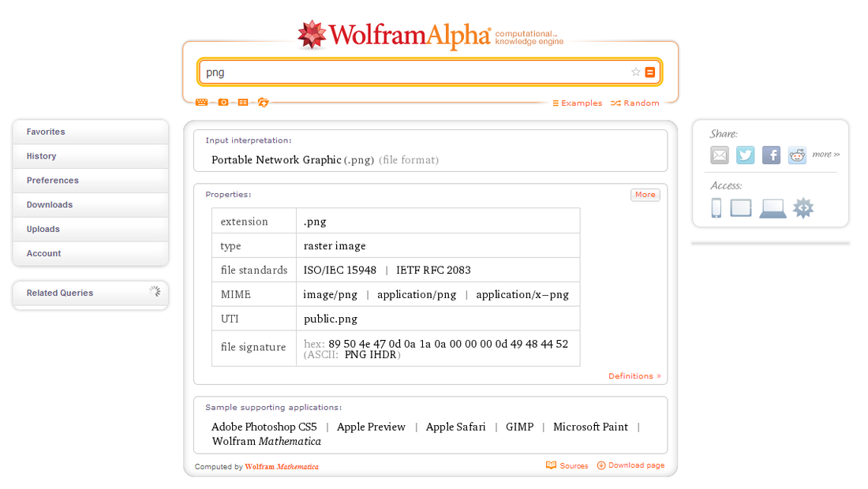868x489 pixels.
Task: Open the Favorites sidebar item
Action: [91, 132]
